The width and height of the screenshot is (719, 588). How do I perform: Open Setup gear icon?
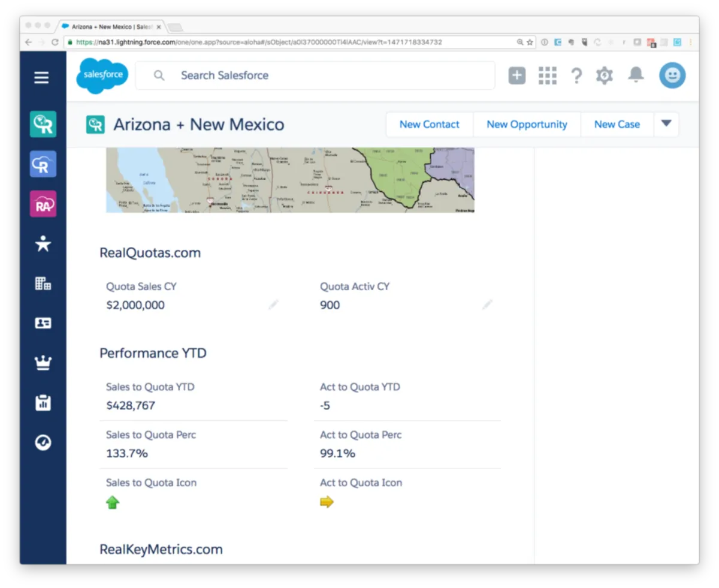604,76
